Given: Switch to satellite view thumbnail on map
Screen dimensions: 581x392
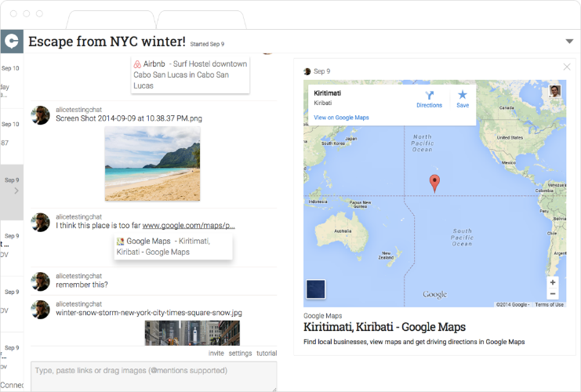Looking at the screenshot, I should tap(316, 289).
